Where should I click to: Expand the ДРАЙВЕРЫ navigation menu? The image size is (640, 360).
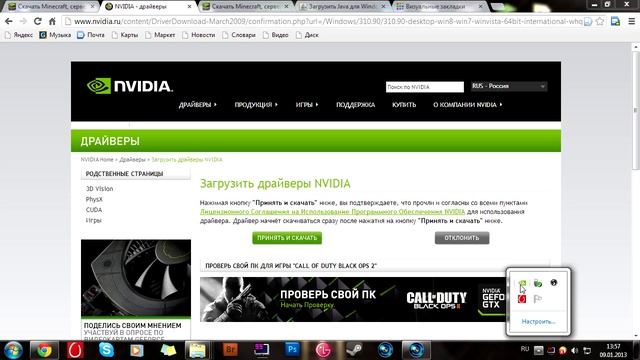pyautogui.click(x=198, y=105)
